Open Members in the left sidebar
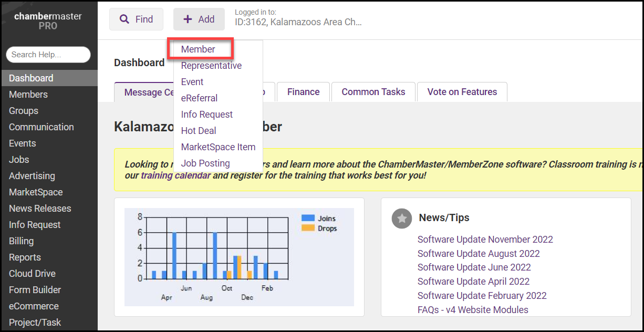The width and height of the screenshot is (644, 332). point(28,95)
